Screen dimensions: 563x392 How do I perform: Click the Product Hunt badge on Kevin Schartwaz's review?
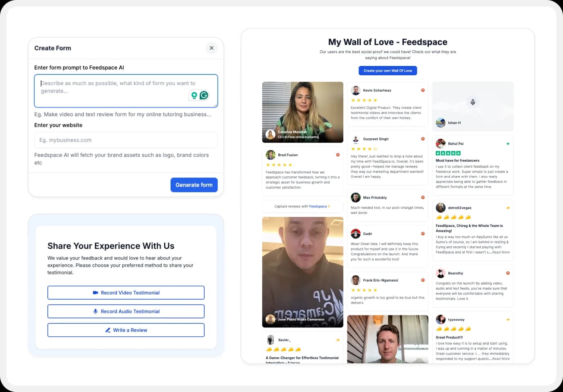tap(423, 90)
